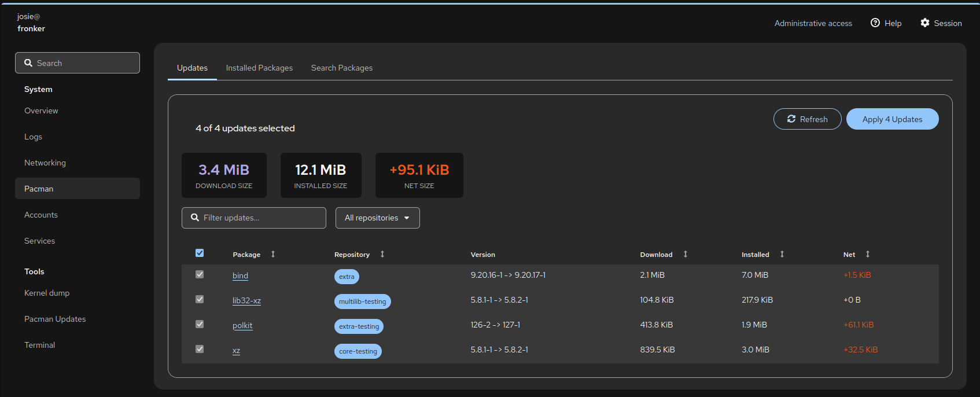Toggle the select-all updates checkbox
Screen dimensions: 980x397
point(200,253)
